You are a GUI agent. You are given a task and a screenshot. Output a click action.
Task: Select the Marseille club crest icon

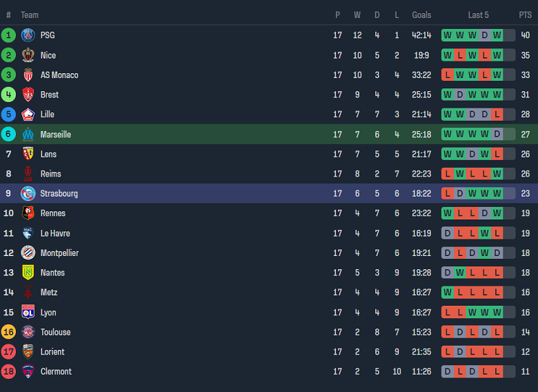pyautogui.click(x=28, y=135)
